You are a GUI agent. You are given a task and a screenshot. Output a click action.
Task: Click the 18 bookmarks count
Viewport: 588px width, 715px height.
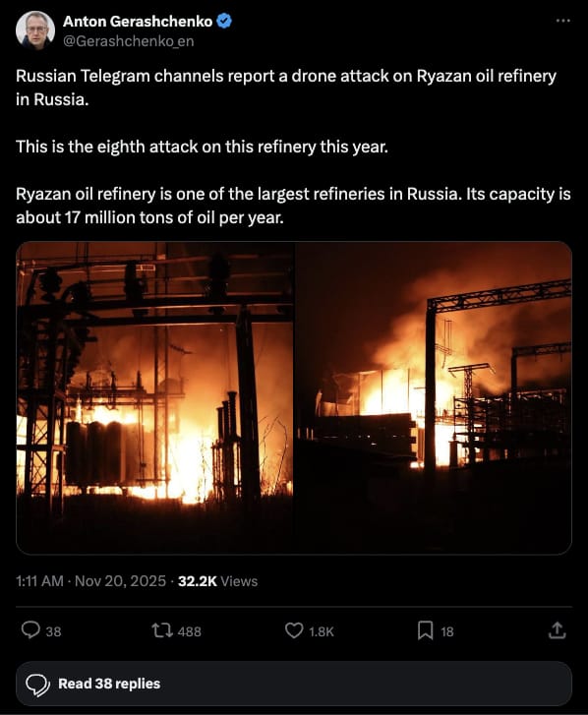pos(447,631)
